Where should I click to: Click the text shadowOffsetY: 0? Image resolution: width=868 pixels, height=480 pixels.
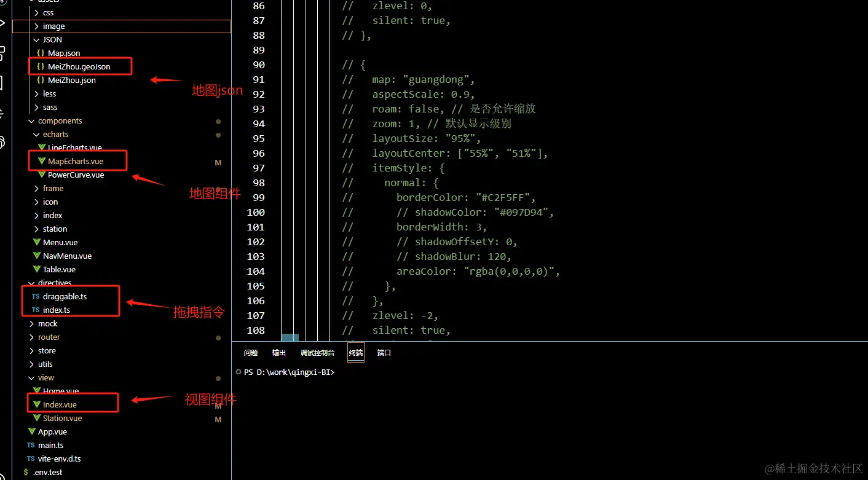[466, 242]
